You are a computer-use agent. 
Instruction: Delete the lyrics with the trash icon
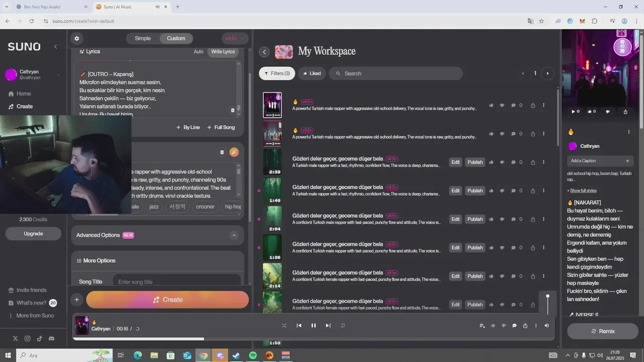pyautogui.click(x=232, y=110)
